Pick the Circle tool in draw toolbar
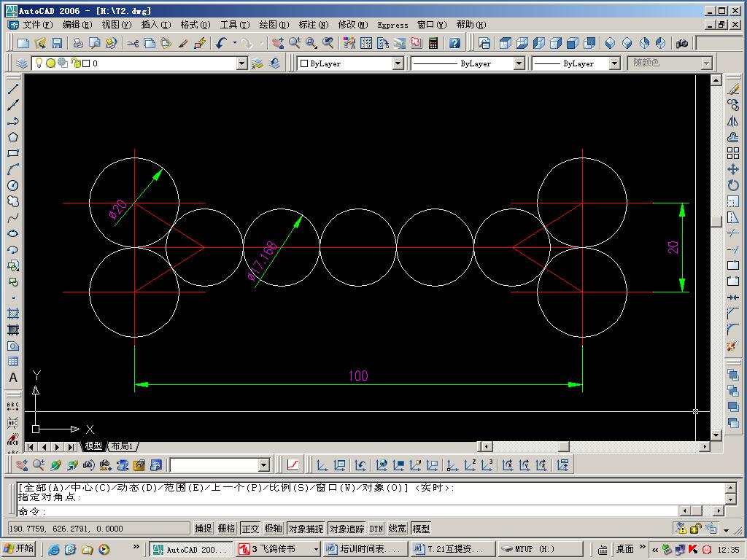The height and width of the screenshot is (560, 747). coord(13,185)
